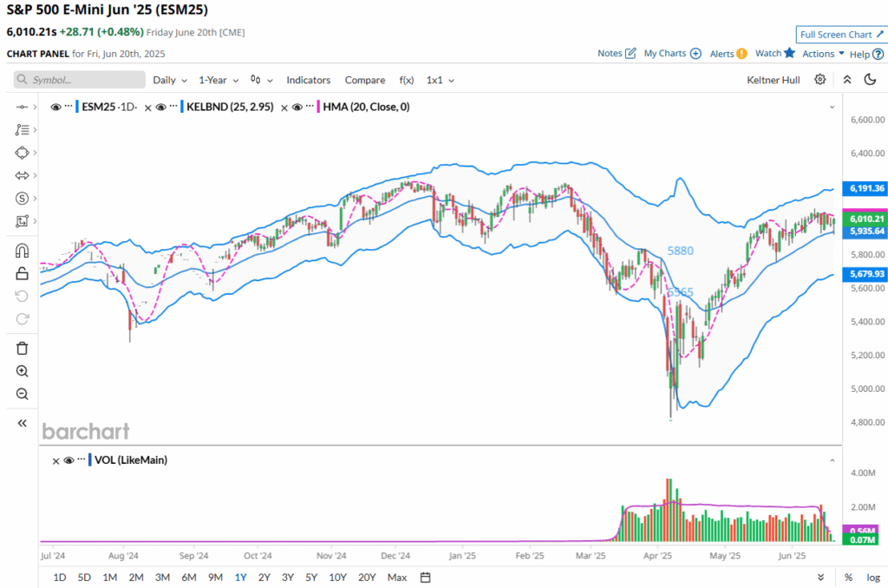Open chart settings gear icon
The height and width of the screenshot is (588, 888).
819,80
